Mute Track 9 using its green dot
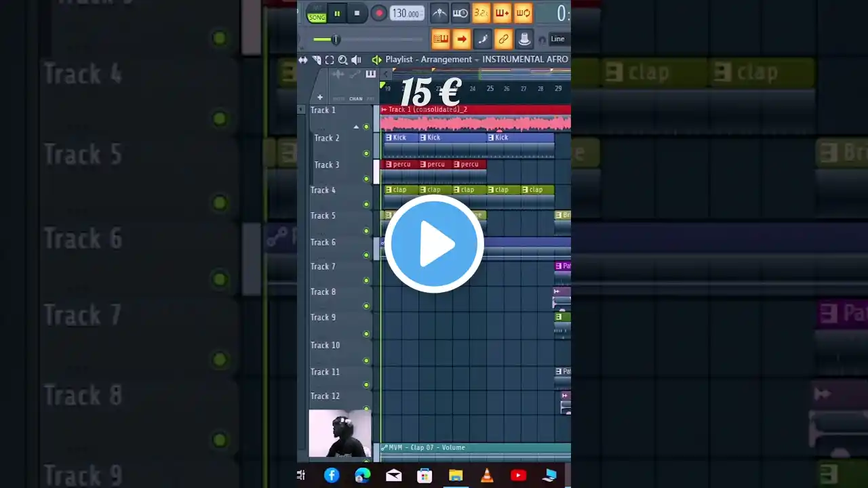The image size is (868, 488). (366, 333)
